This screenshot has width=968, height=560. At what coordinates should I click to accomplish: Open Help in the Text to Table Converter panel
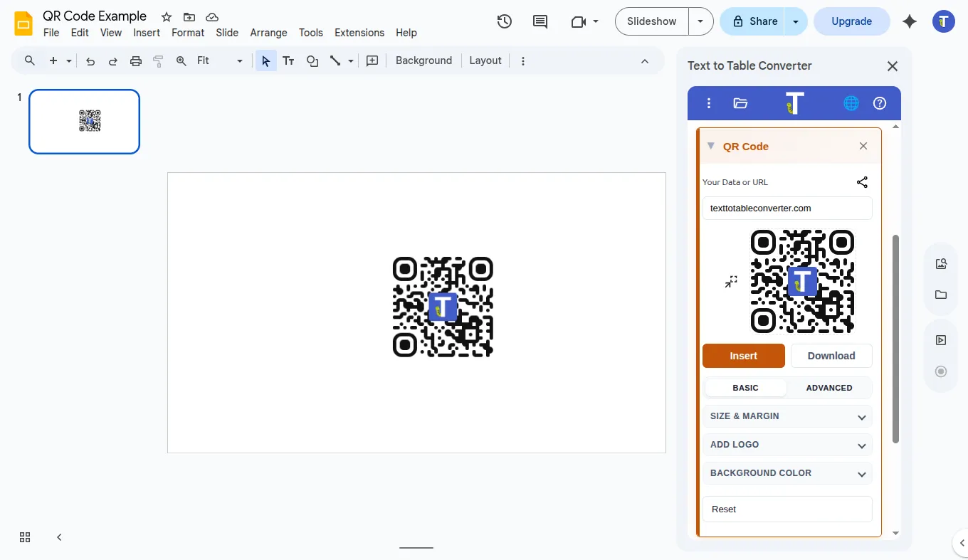[x=880, y=102]
